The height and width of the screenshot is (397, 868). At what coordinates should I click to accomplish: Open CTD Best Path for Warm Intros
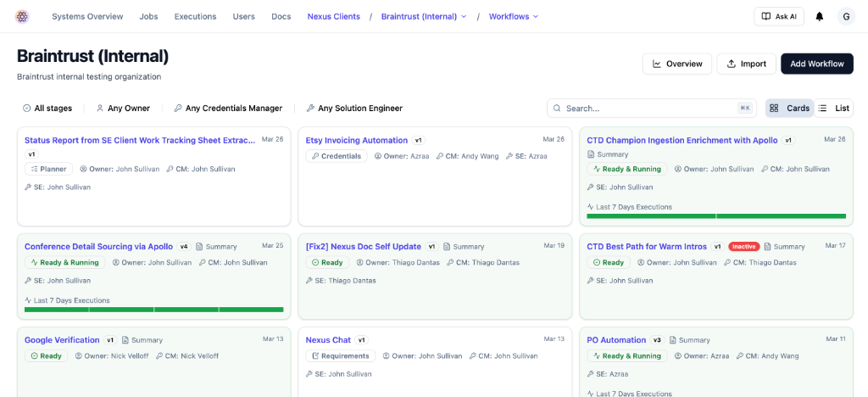pyautogui.click(x=647, y=247)
